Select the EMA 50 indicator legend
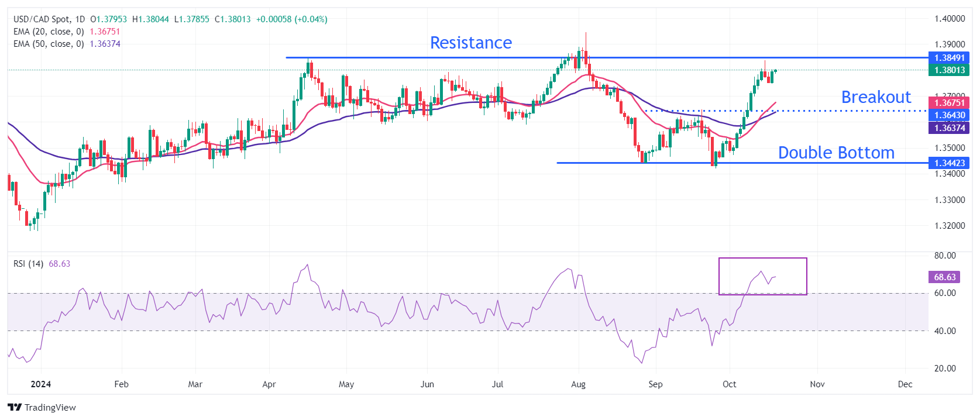This screenshot has height=420, width=980. (49, 44)
